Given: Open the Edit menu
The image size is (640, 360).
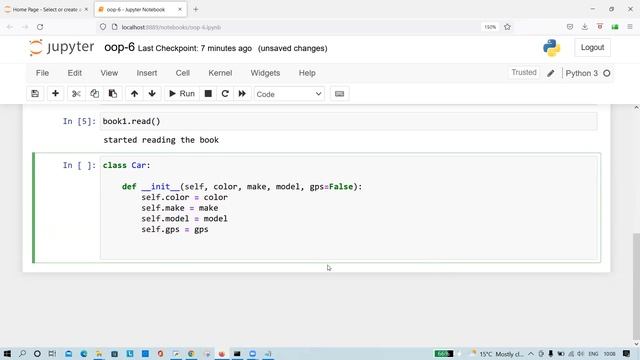Looking at the screenshot, I should (x=75, y=73).
